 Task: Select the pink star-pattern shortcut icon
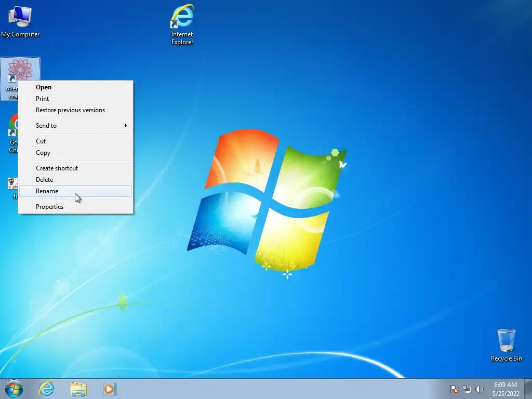20,70
